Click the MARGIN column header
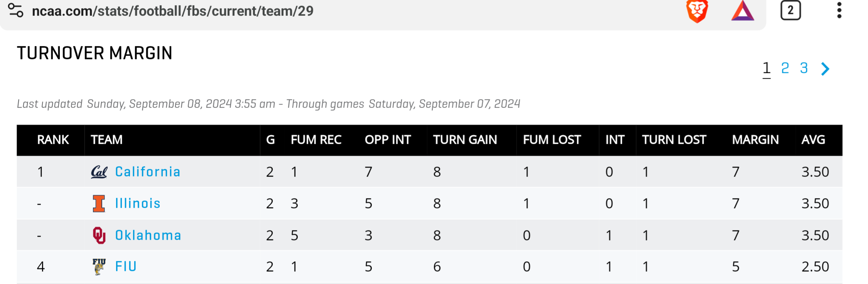 (x=755, y=140)
